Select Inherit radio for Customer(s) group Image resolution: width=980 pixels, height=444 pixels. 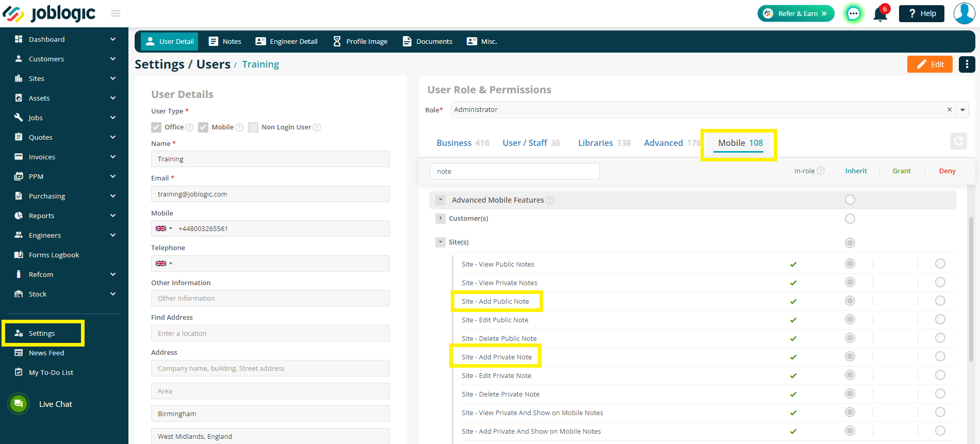coord(850,219)
